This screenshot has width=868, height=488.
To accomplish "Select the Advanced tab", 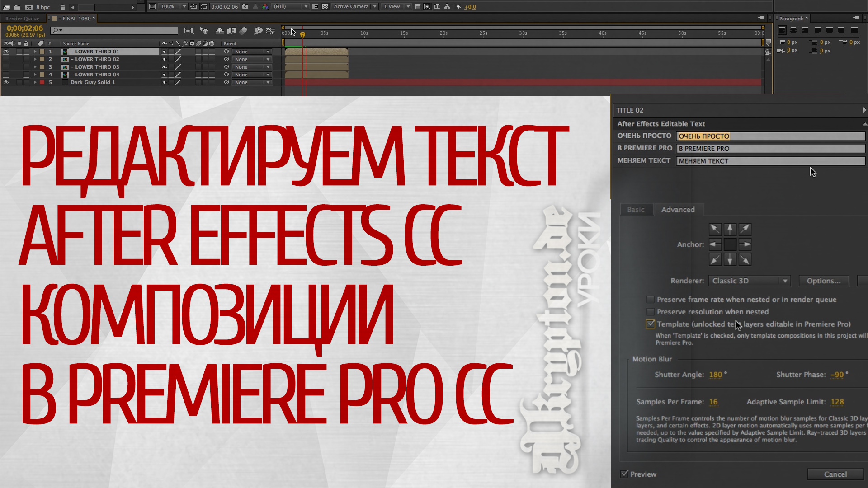I will coord(678,210).
